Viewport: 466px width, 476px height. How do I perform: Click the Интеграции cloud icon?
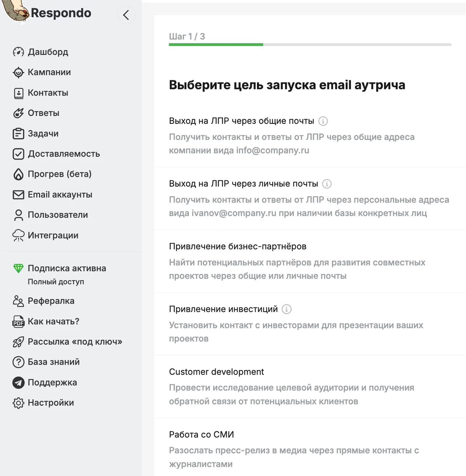tap(18, 235)
